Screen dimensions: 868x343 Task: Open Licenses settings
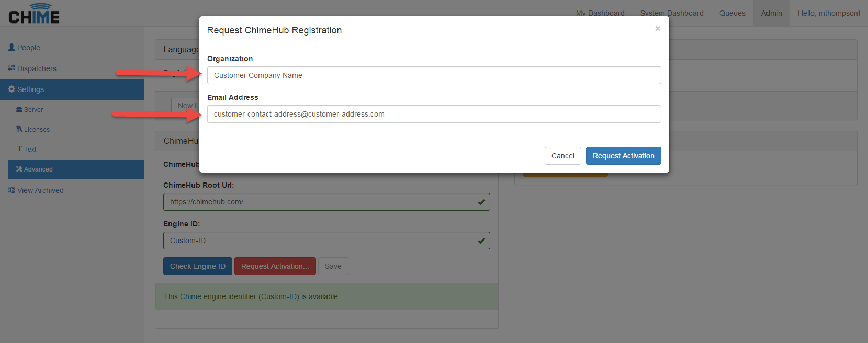(x=37, y=130)
